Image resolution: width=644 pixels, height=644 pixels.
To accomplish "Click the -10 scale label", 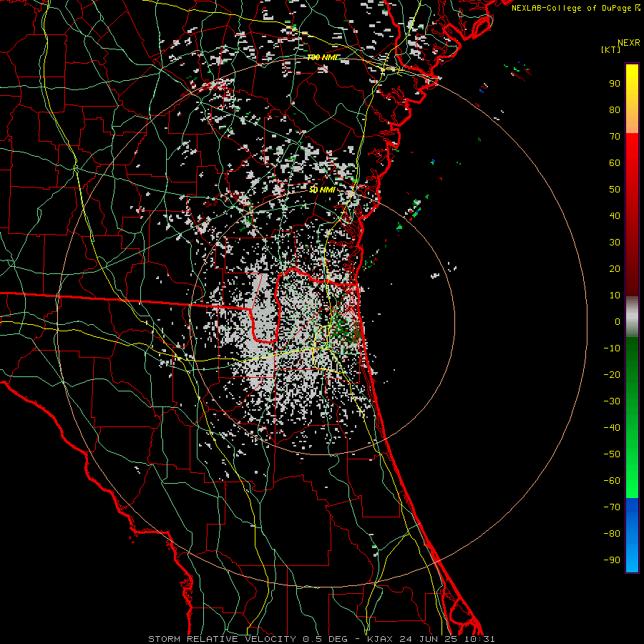I will (x=612, y=348).
